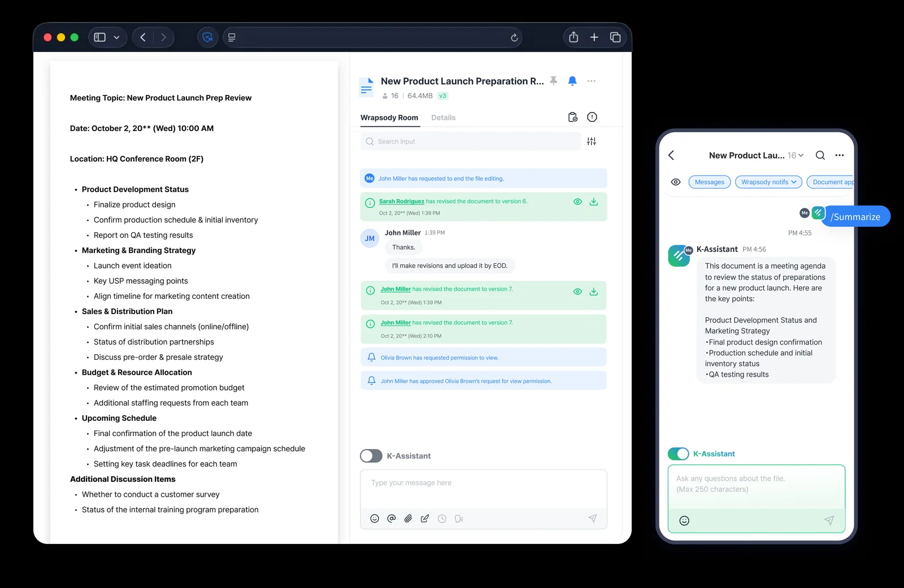This screenshot has width=904, height=588.
Task: Reload the page in the browser address bar
Action: coord(514,38)
